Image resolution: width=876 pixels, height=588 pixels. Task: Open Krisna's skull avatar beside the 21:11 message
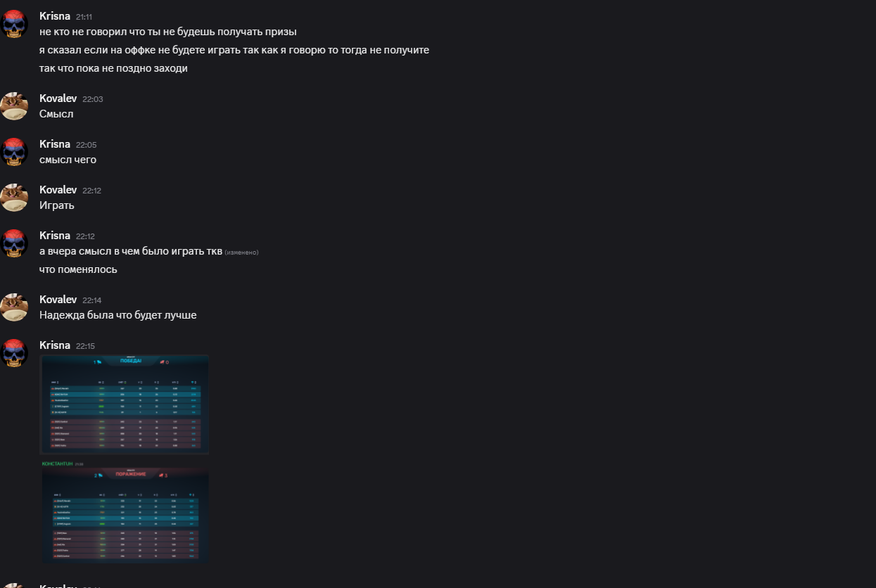click(14, 25)
